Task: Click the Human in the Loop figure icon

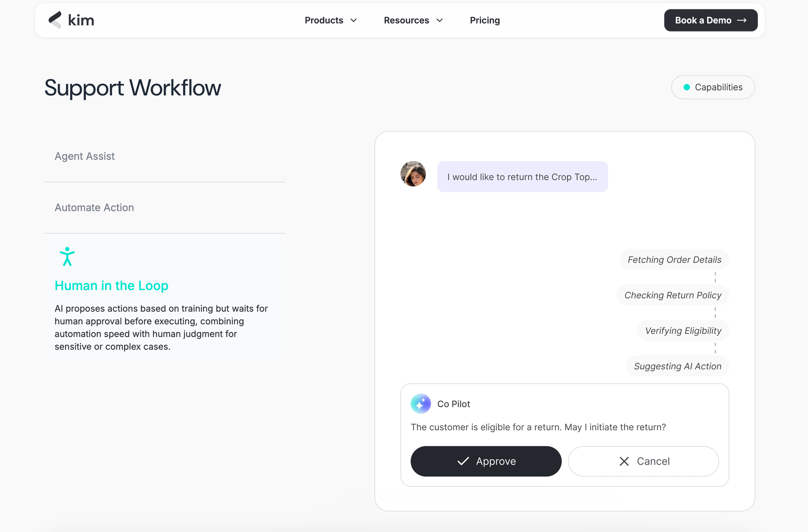Action: [67, 257]
